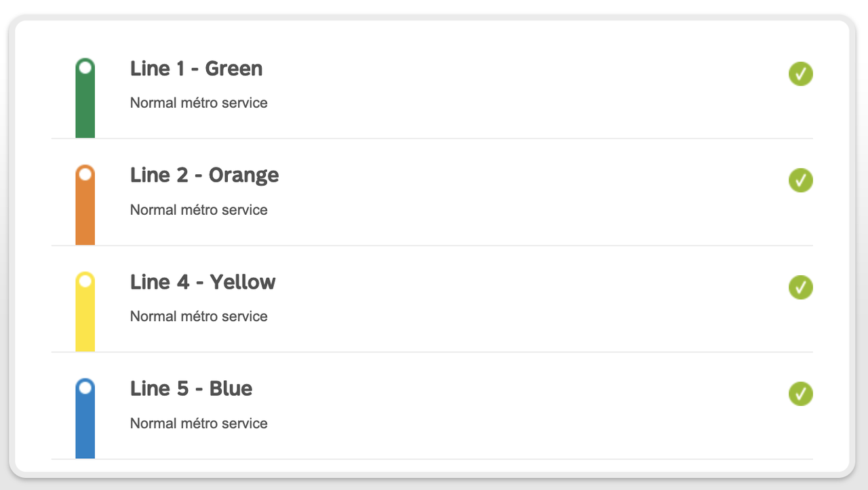Click Orange line's Normal métro service text
868x490 pixels.
199,210
